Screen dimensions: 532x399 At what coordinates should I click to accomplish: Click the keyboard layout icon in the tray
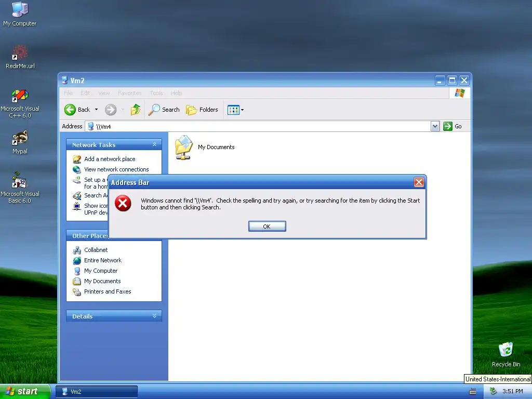(473, 392)
